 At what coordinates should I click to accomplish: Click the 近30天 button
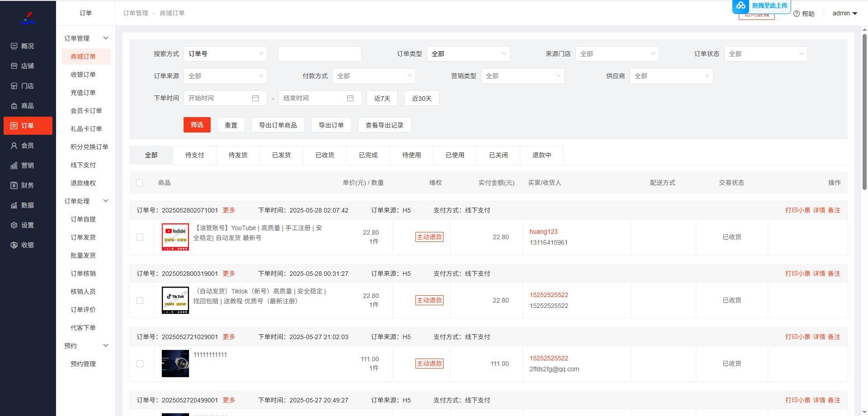coord(422,98)
